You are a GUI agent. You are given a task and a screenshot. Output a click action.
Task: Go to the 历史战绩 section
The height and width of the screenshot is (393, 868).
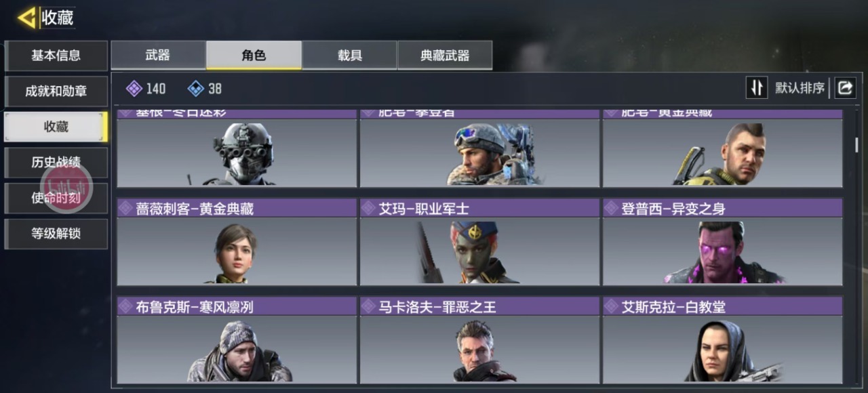pyautogui.click(x=56, y=163)
